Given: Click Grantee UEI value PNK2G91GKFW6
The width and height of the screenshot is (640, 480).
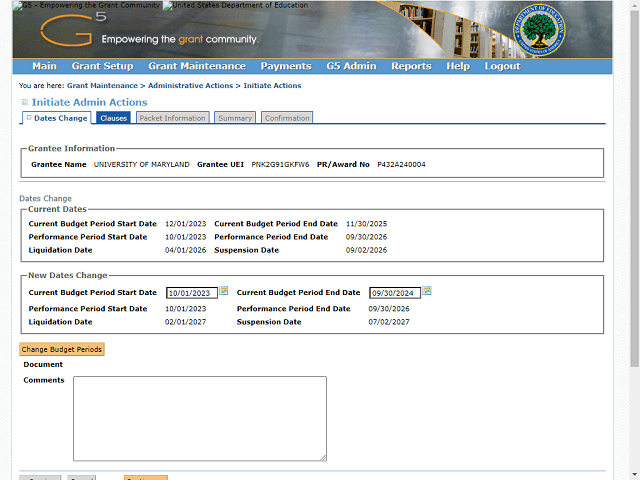Looking at the screenshot, I should pyautogui.click(x=280, y=164).
